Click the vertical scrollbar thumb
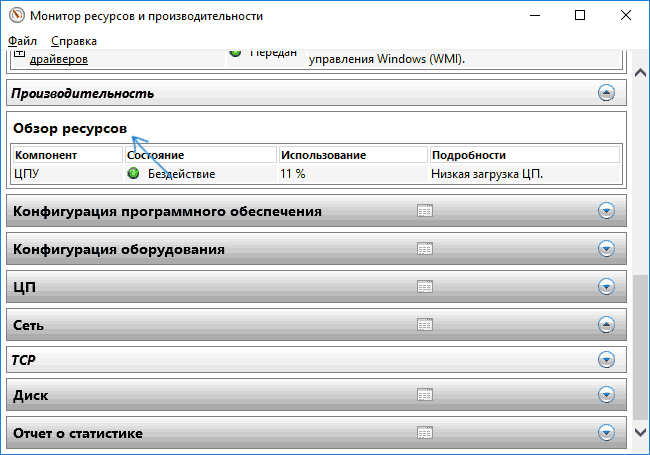 pos(640,347)
